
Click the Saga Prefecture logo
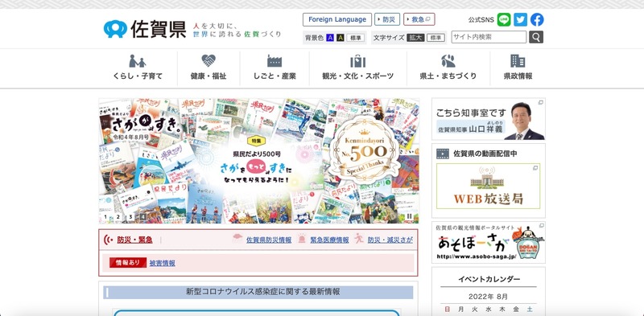point(145,29)
